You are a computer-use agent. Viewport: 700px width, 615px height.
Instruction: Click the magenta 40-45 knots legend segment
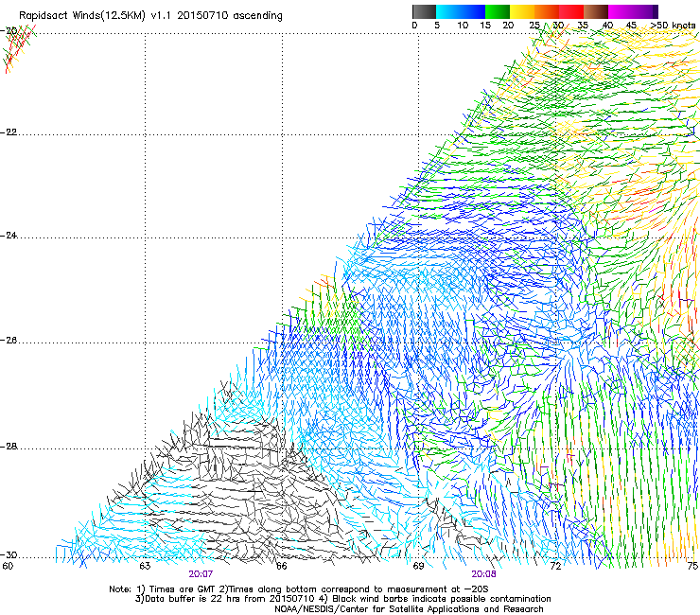[x=621, y=11]
